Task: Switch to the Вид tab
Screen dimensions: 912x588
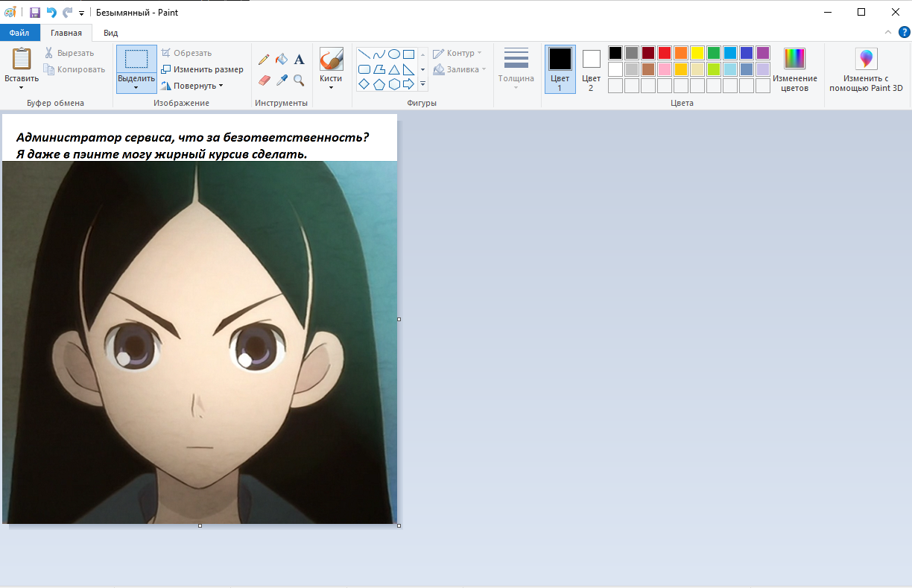Action: [110, 33]
